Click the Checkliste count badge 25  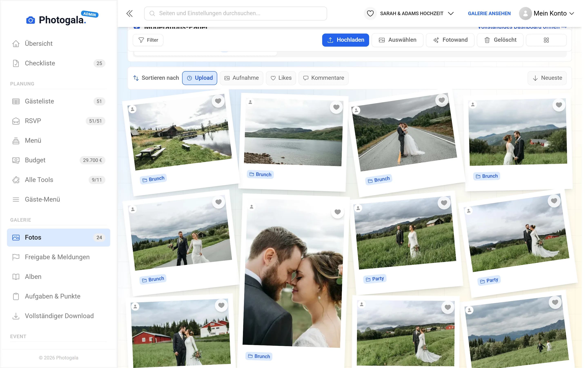[x=99, y=63]
